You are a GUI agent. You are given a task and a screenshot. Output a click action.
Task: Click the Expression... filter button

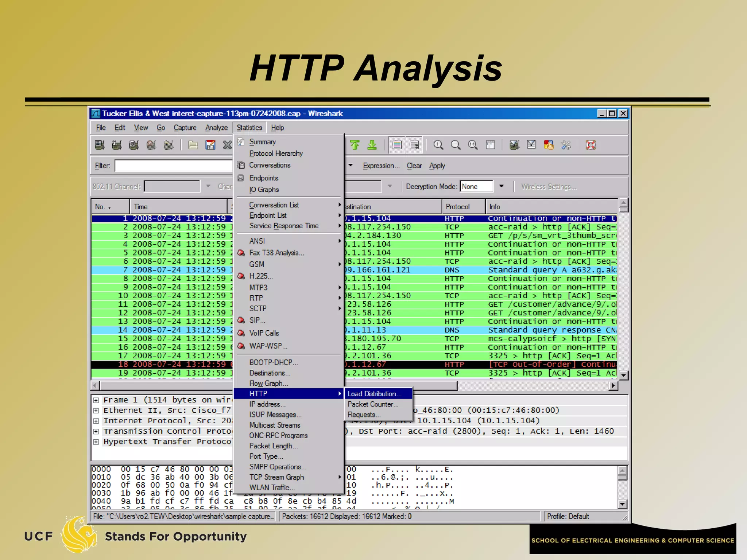click(381, 166)
